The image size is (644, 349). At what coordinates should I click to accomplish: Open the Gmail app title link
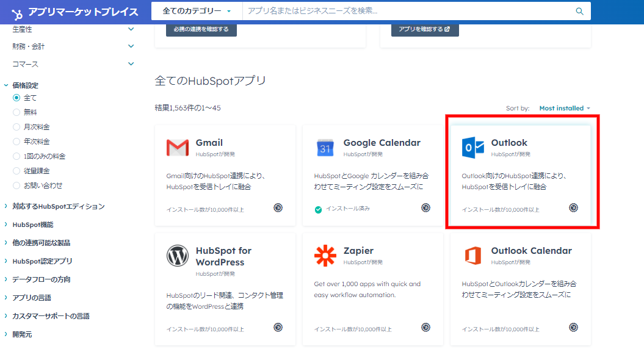209,143
